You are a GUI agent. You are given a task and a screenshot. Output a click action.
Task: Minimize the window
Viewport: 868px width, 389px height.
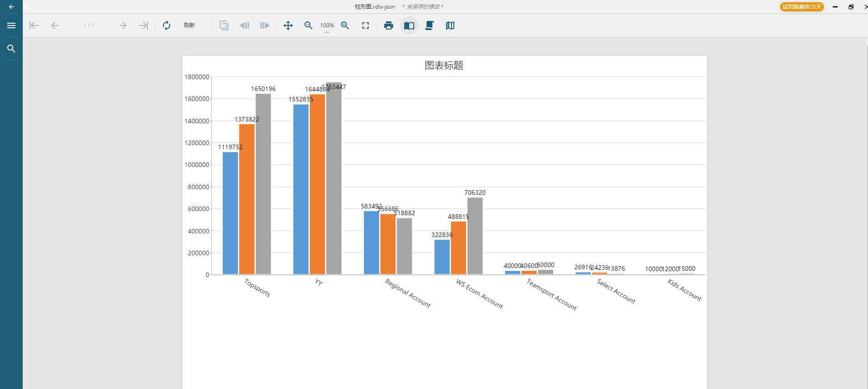[x=835, y=7]
